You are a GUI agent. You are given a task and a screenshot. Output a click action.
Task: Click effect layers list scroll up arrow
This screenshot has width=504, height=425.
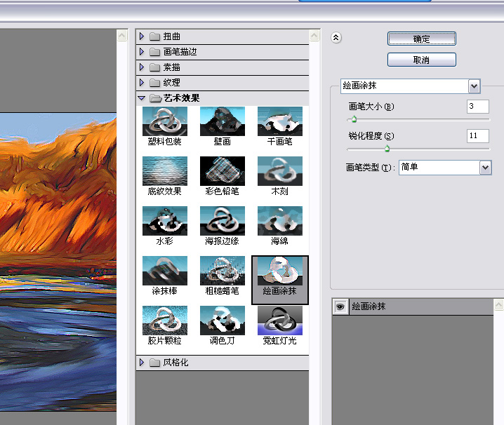[x=498, y=304]
